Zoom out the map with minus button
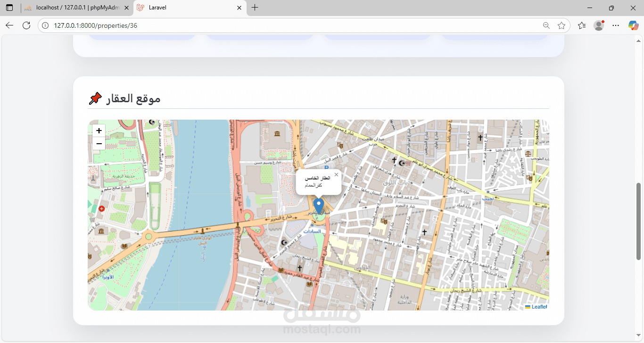The width and height of the screenshot is (644, 343). pyautogui.click(x=99, y=144)
